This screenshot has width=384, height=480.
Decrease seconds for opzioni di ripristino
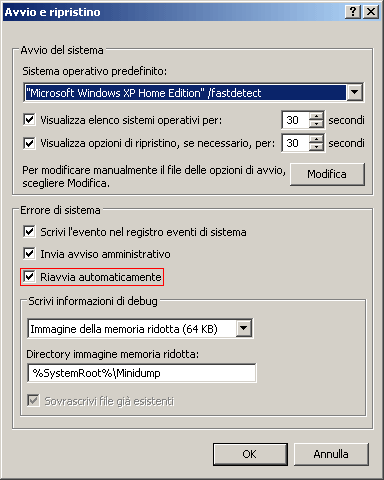pos(316,147)
